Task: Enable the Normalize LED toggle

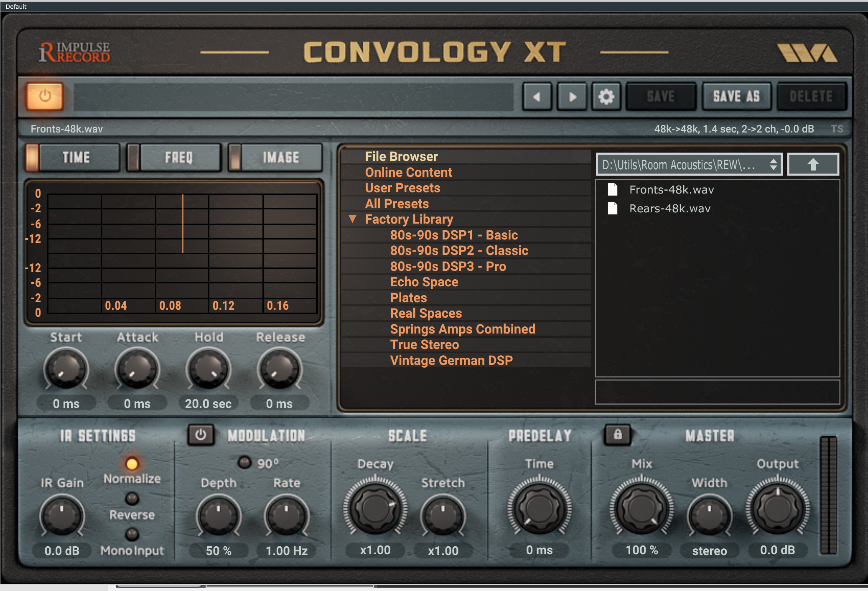Action: tap(132, 464)
